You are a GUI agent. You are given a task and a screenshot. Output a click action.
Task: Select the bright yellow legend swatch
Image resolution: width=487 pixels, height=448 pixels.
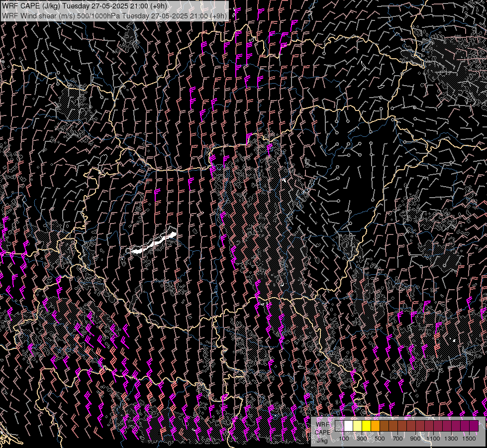click(366, 426)
